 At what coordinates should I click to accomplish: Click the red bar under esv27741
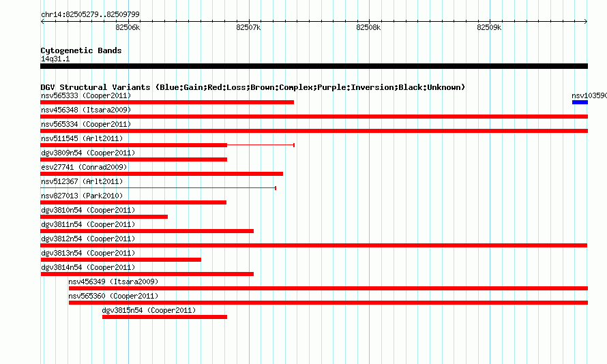point(162,174)
